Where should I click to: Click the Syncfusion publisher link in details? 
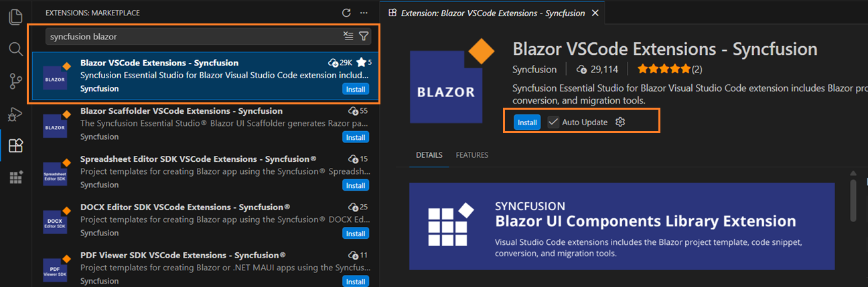(534, 69)
